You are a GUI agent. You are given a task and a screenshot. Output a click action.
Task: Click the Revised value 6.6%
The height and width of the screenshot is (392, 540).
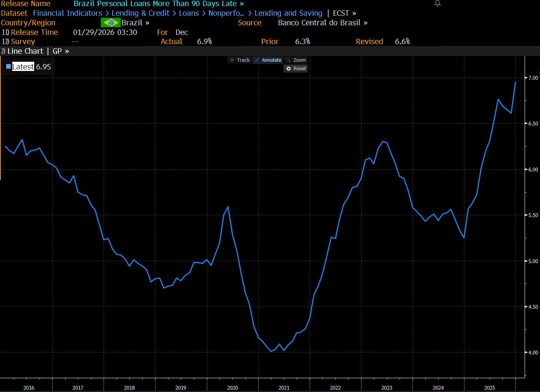(x=403, y=41)
